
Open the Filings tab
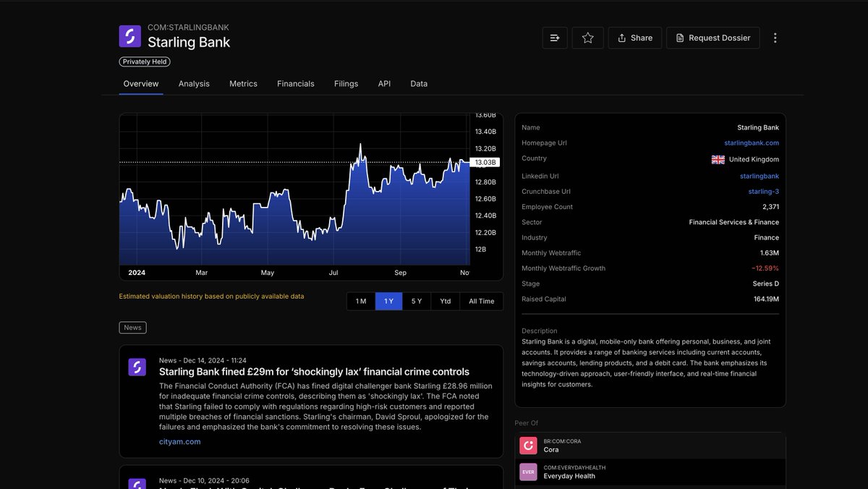[346, 84]
